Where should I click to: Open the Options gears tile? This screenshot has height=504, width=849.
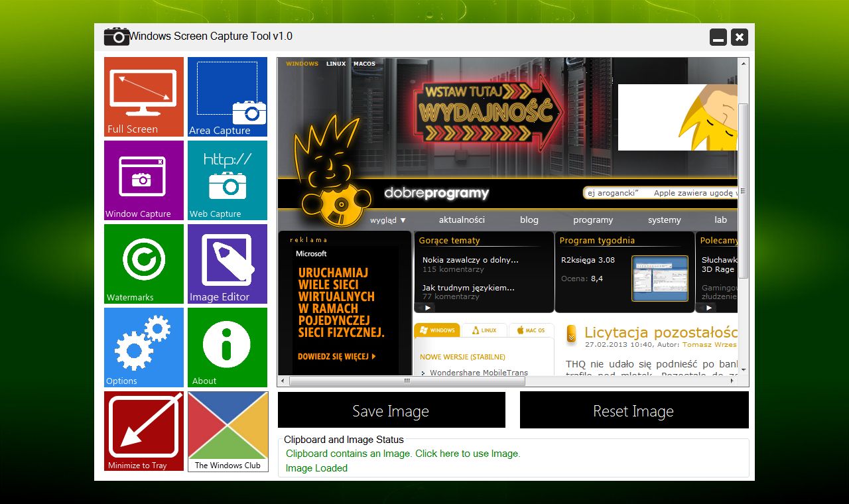tap(144, 347)
